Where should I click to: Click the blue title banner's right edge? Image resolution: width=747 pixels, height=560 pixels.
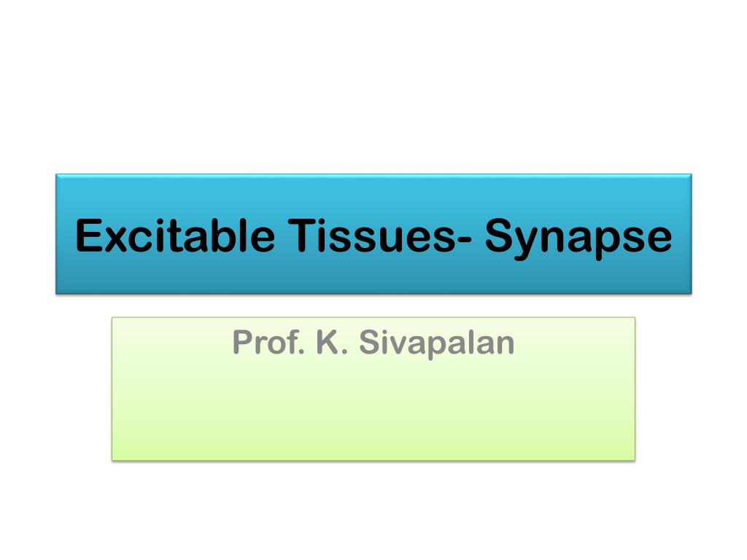tap(691, 234)
